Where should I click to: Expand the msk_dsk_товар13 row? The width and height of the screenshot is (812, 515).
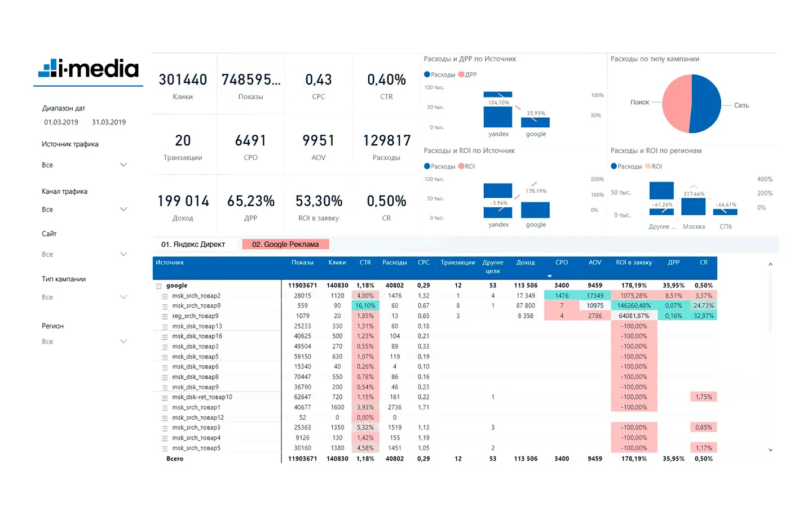[165, 327]
